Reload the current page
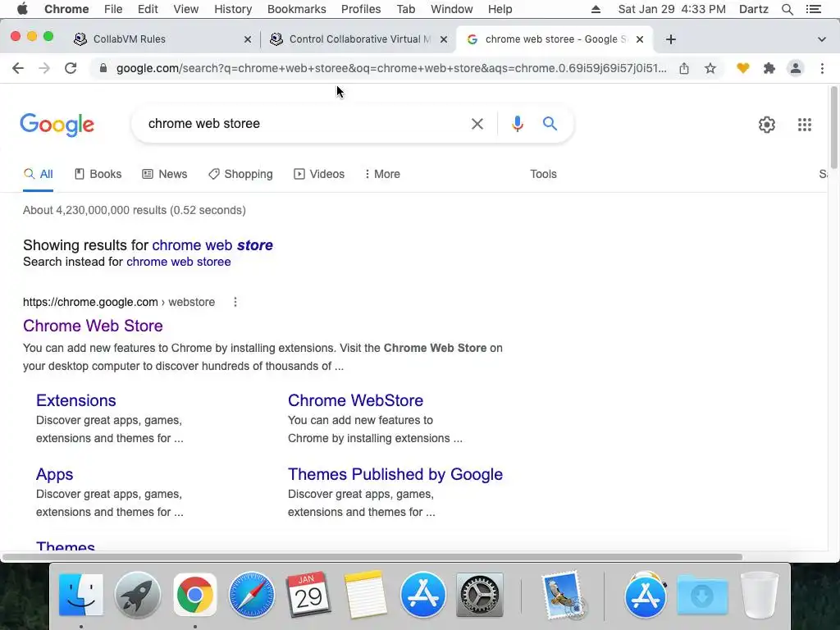Image resolution: width=840 pixels, height=630 pixels. (x=71, y=68)
